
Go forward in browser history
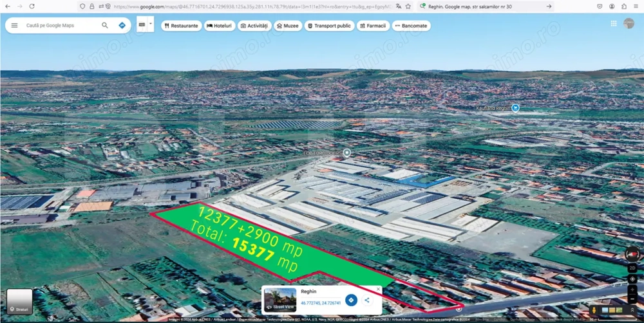click(19, 6)
